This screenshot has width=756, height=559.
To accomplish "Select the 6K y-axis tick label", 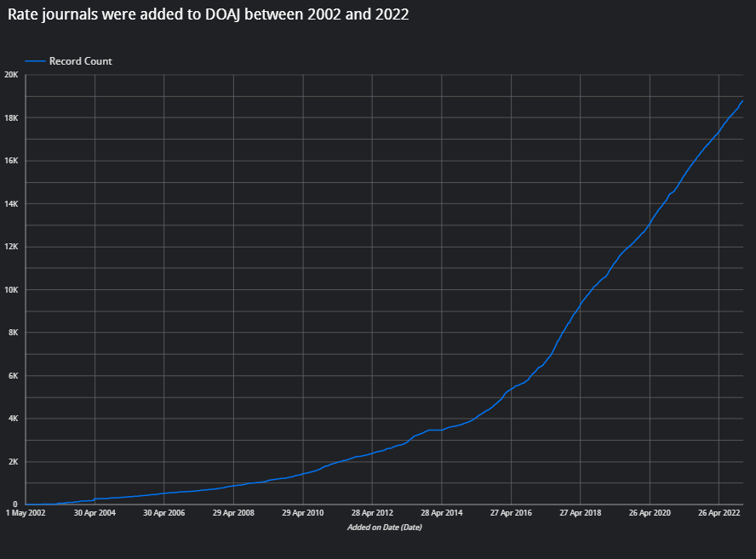I will 14,376.
